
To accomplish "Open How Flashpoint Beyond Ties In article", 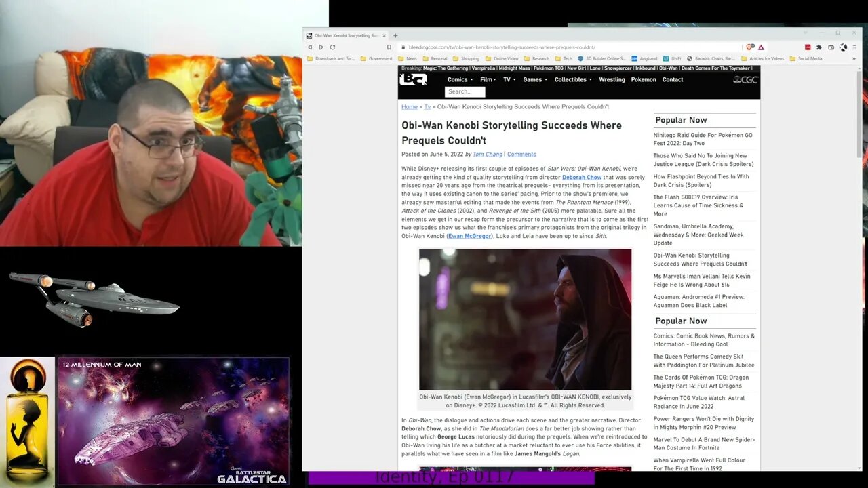I will tap(701, 180).
